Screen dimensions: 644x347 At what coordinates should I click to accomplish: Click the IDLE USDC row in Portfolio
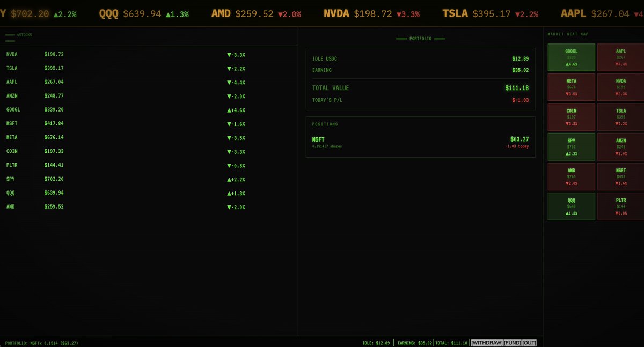[420, 58]
